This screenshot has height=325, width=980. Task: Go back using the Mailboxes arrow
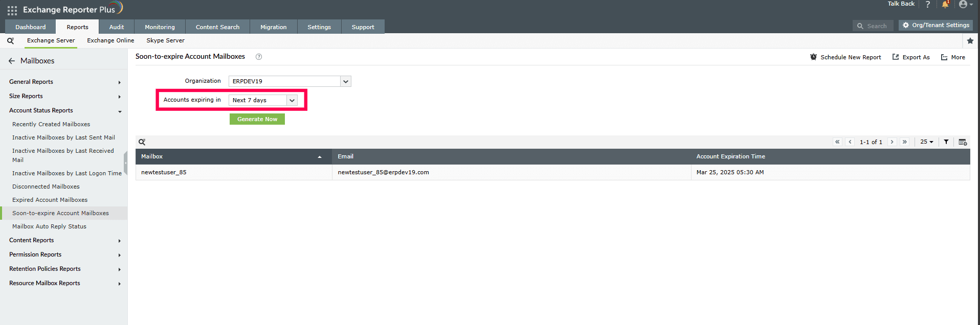(12, 61)
